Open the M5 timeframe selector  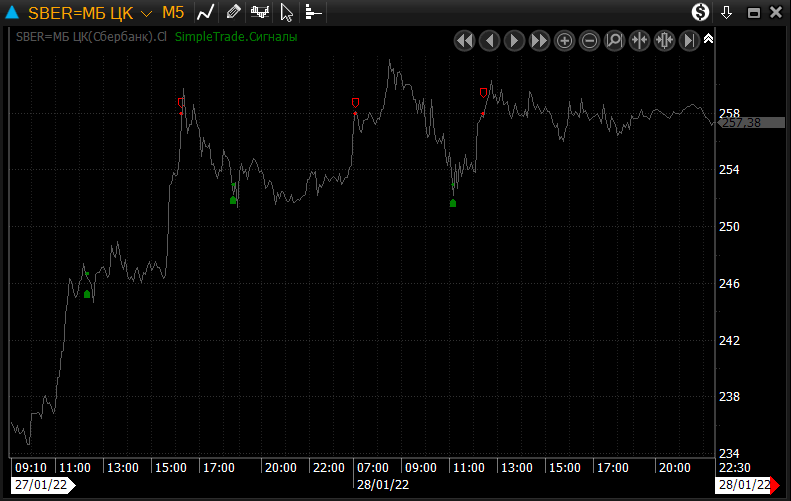[x=173, y=13]
